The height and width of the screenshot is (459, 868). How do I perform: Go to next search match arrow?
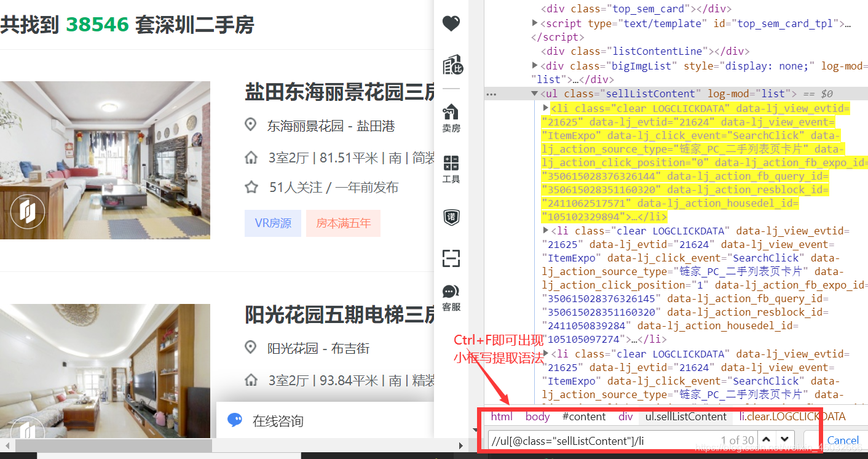click(x=784, y=439)
